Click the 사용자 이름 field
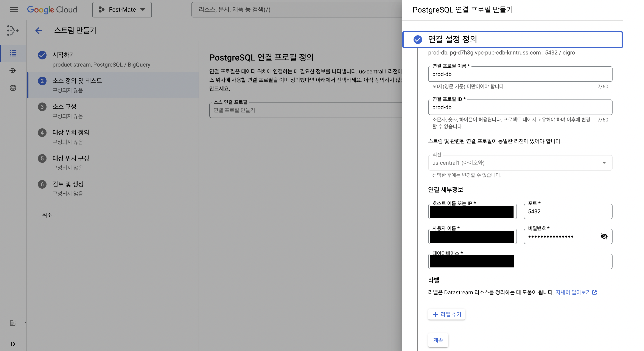644x351 pixels. (472, 236)
